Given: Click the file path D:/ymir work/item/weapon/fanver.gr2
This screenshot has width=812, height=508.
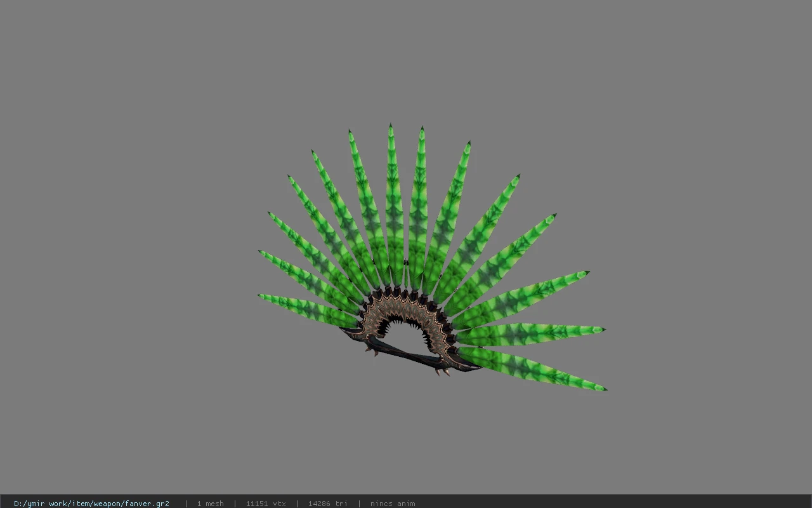Looking at the screenshot, I should 91,504.
